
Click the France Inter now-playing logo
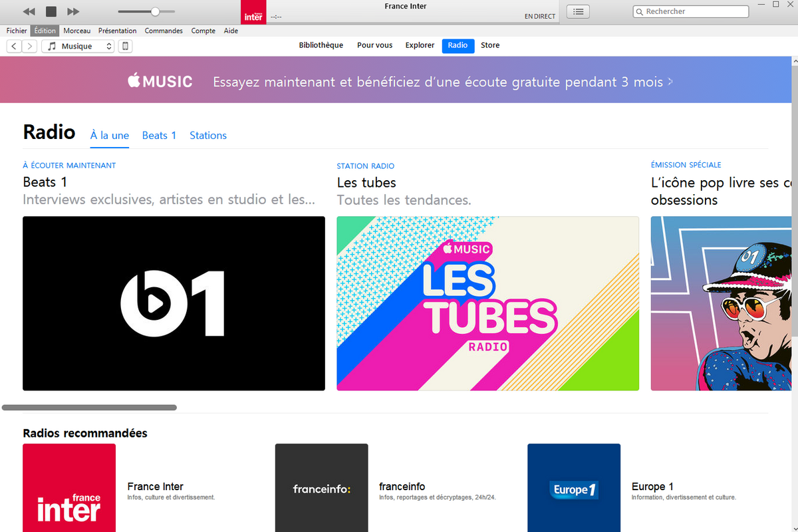pos(253,12)
